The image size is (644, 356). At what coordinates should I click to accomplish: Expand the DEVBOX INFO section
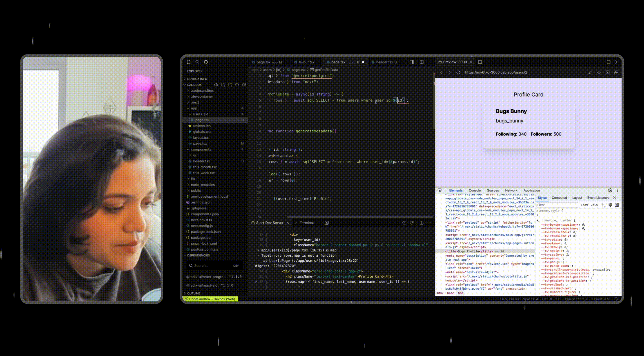pyautogui.click(x=197, y=79)
